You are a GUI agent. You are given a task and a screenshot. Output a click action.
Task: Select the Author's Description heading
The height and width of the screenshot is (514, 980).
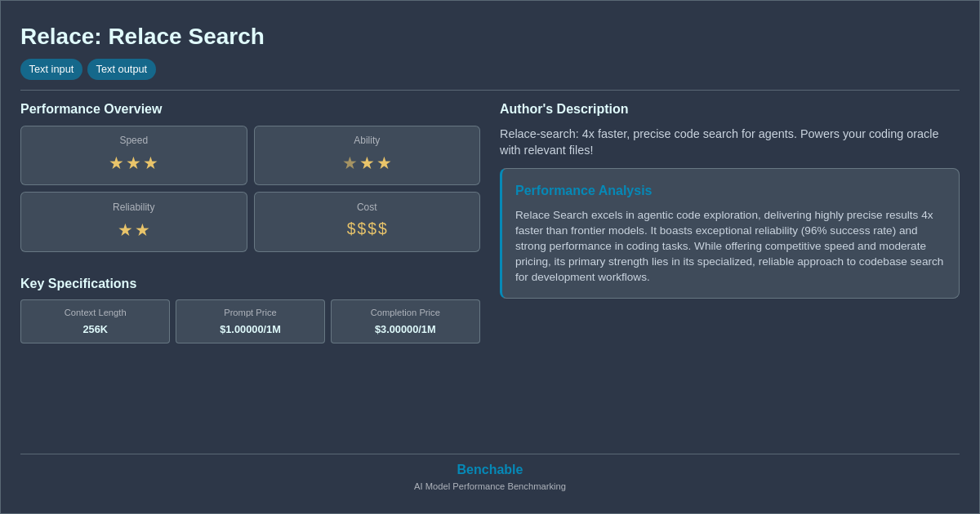(563, 109)
